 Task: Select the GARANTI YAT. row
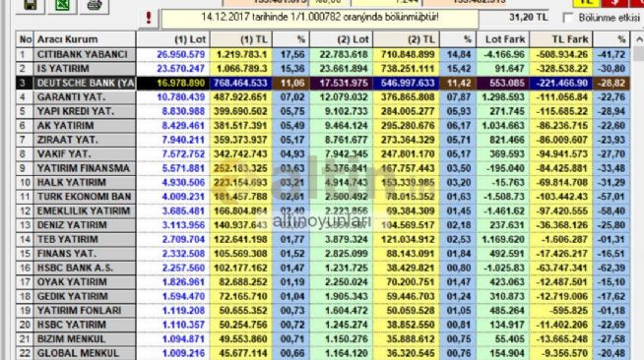tap(322, 97)
